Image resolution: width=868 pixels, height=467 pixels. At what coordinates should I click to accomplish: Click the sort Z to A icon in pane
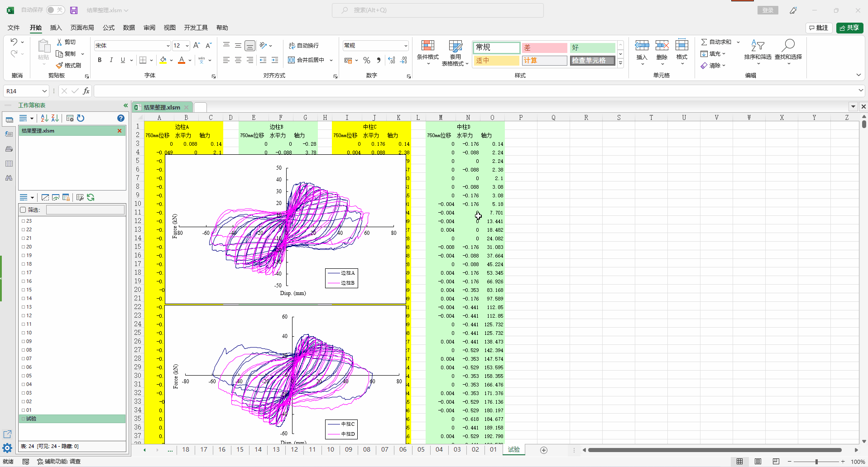tap(55, 118)
